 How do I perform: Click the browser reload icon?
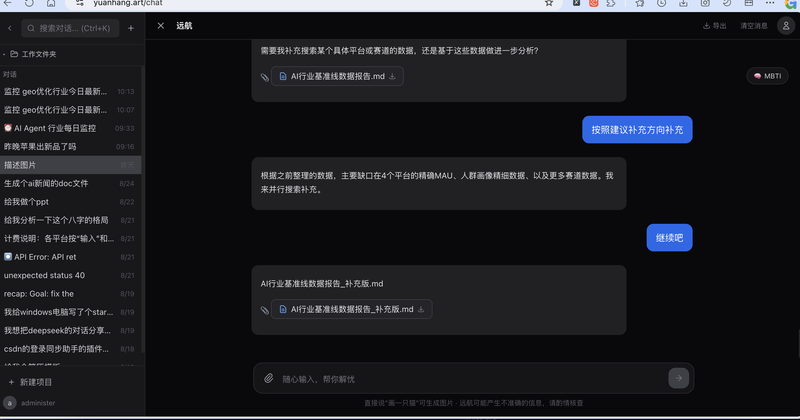29,3
